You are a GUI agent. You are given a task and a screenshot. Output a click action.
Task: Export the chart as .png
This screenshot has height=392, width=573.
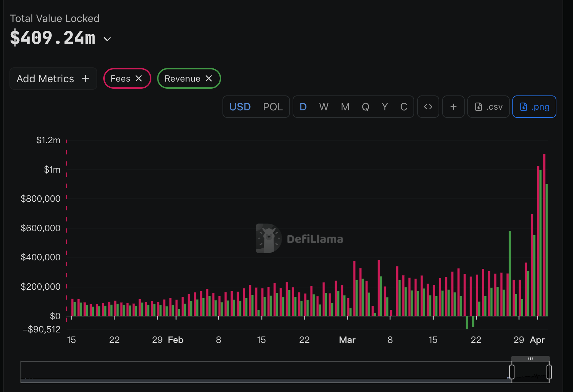click(534, 107)
